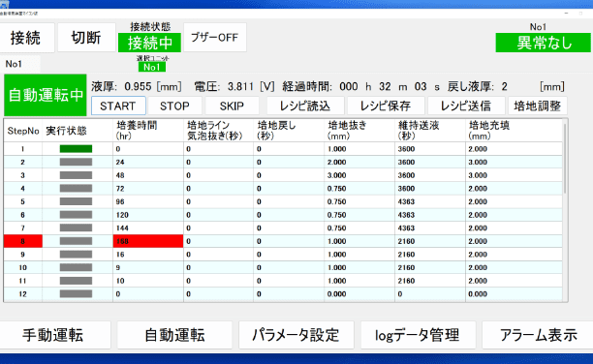Click culture time 48 in step 3
This screenshot has height=364, width=593.
[x=148, y=175]
